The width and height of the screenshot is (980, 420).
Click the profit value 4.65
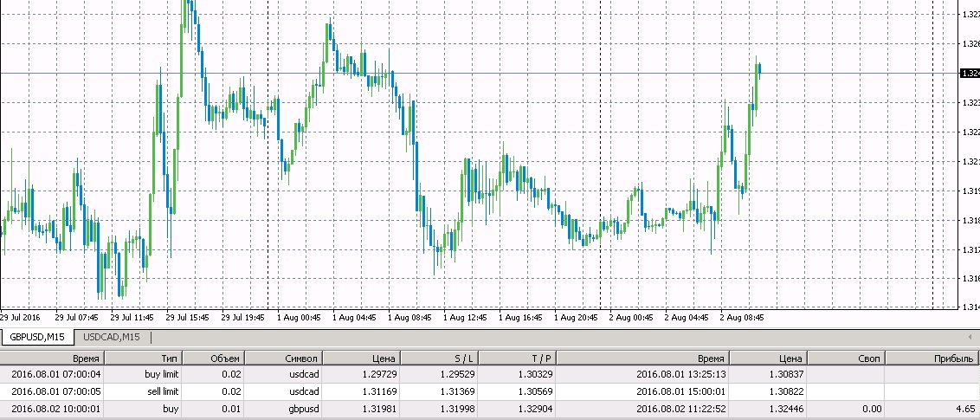[965, 410]
